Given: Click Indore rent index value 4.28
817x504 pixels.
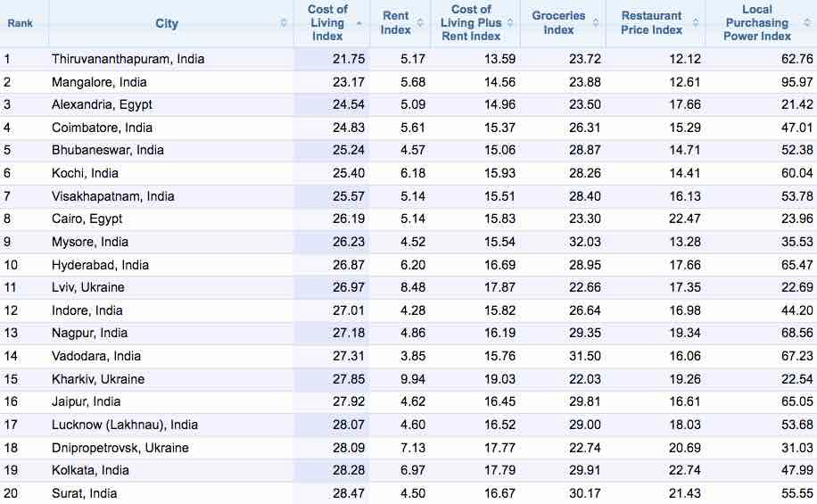Looking at the screenshot, I should click(x=413, y=310).
